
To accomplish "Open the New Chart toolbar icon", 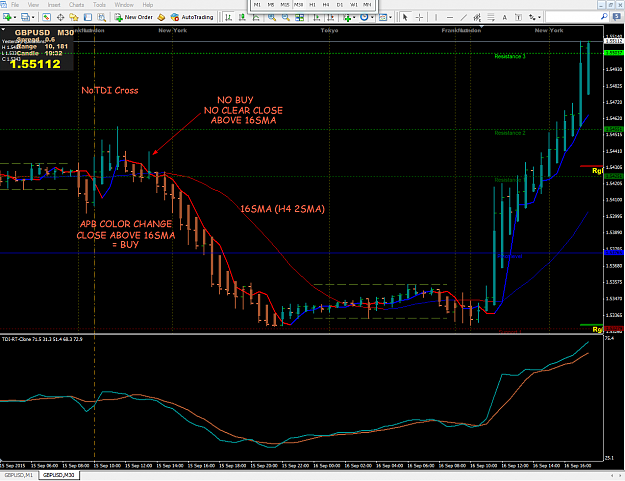I will click(x=7, y=17).
